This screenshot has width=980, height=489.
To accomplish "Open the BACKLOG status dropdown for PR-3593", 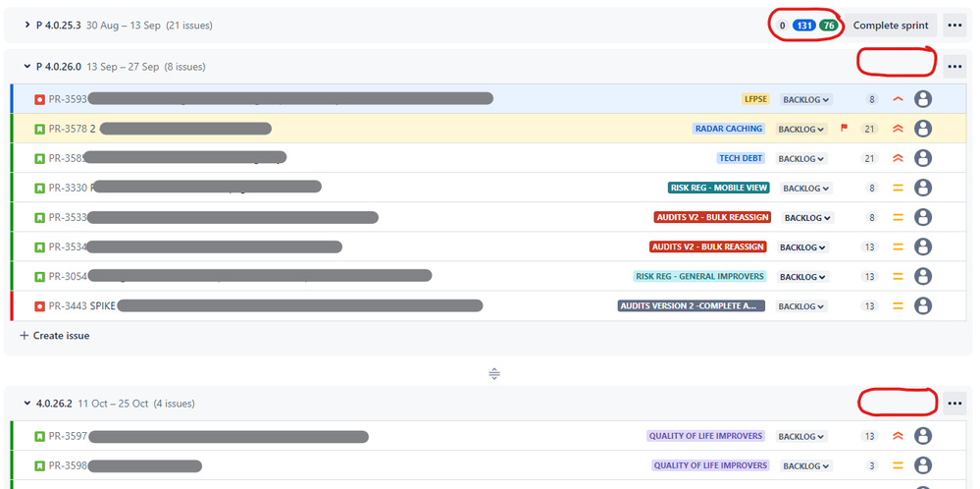I will pos(806,99).
